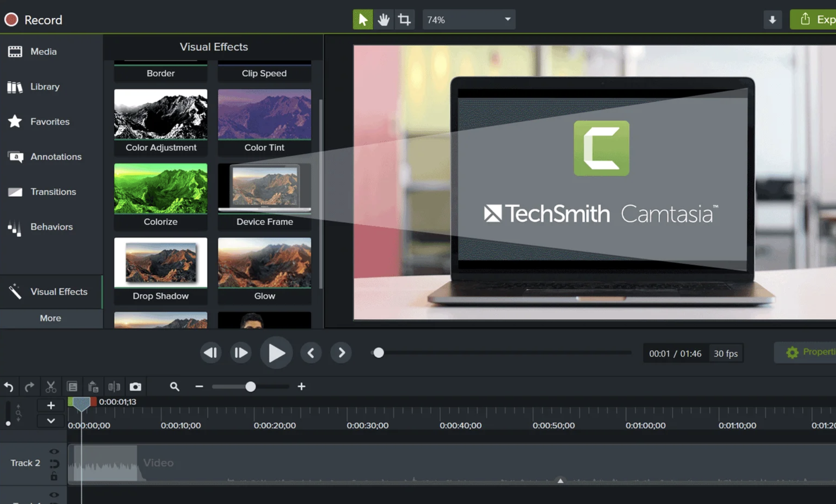Click the download arrow icon
Image resolution: width=836 pixels, height=504 pixels.
(773, 20)
